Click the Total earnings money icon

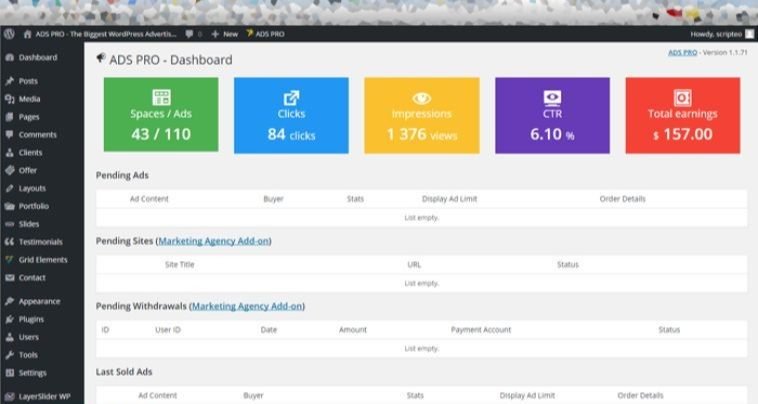pos(683,98)
